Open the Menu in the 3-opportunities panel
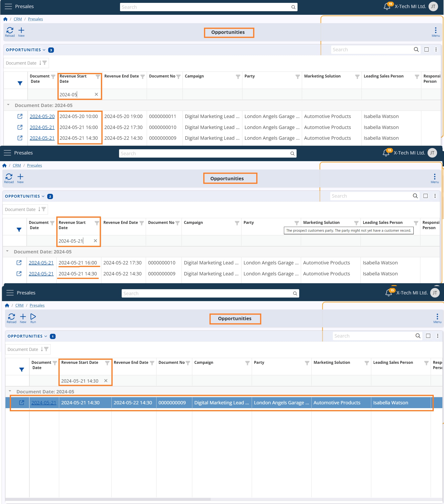444x504 pixels. (x=436, y=32)
